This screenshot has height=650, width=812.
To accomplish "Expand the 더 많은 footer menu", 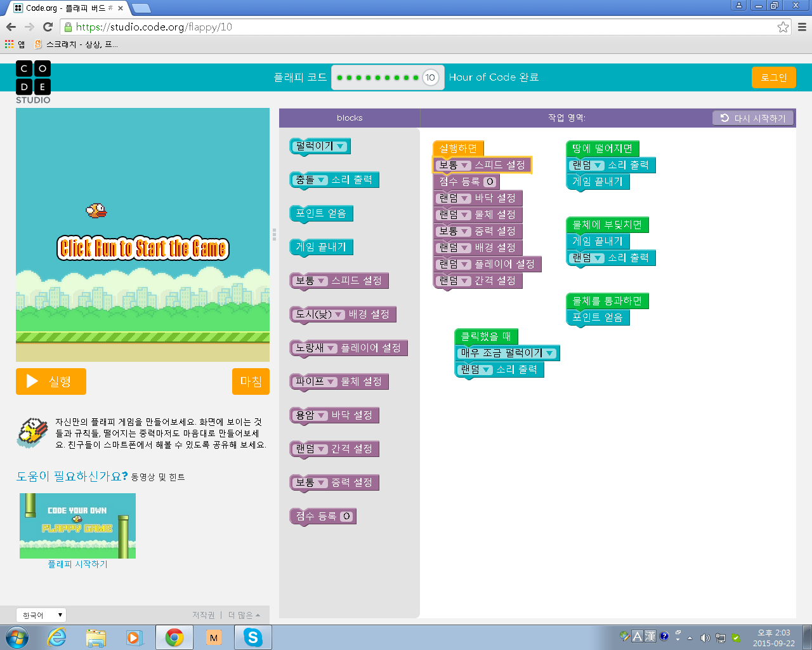I will [244, 615].
